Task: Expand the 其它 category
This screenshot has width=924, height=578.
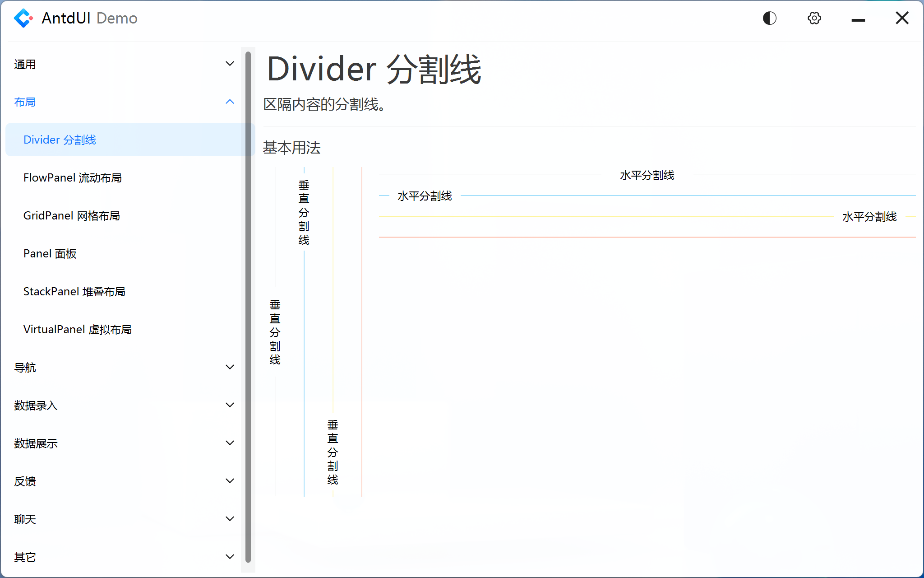Action: click(122, 557)
